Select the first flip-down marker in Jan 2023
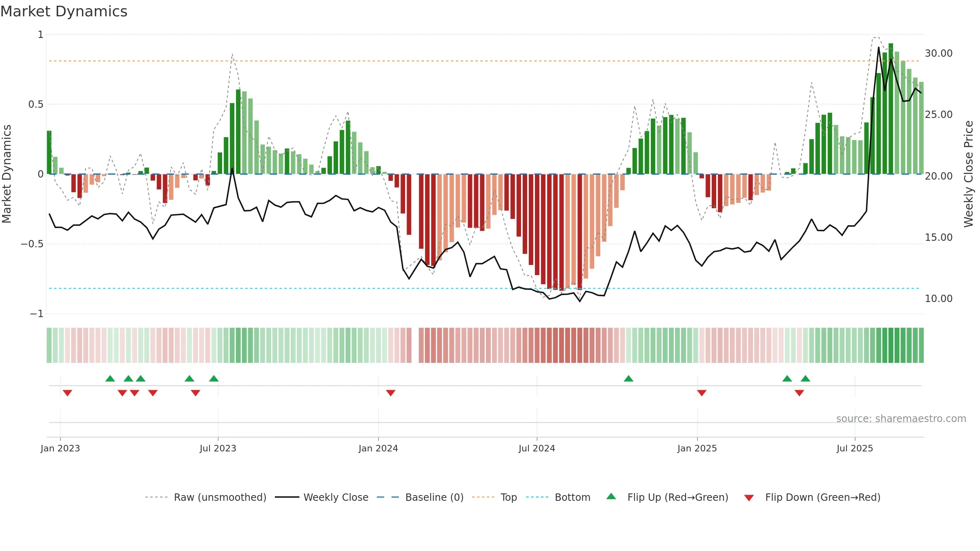980x551 pixels. pyautogui.click(x=68, y=393)
